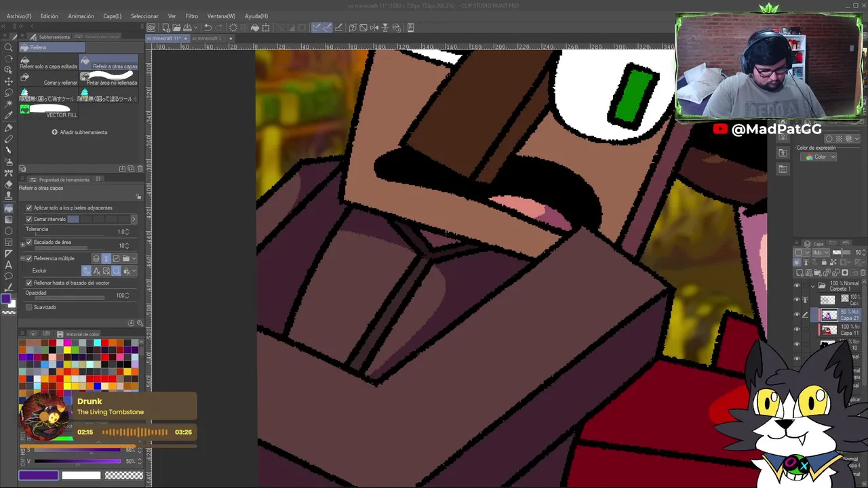
Task: Delete sub tool with trash icon
Action: [140, 169]
